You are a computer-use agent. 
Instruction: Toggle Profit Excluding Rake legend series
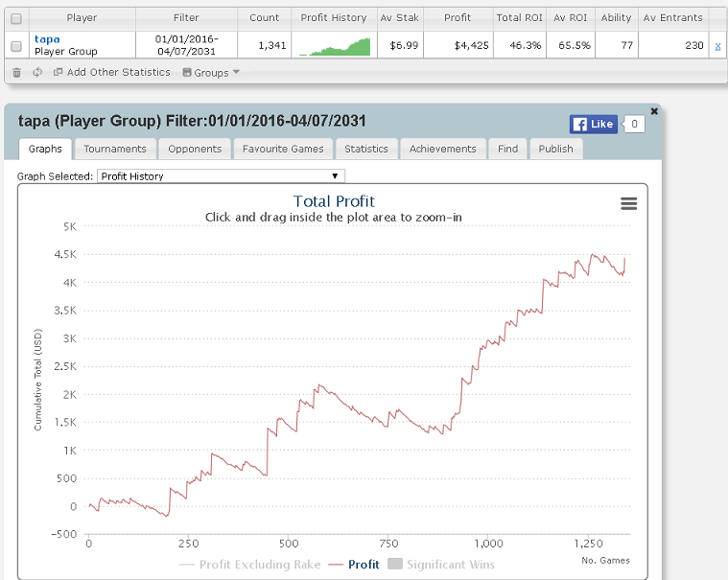click(249, 565)
